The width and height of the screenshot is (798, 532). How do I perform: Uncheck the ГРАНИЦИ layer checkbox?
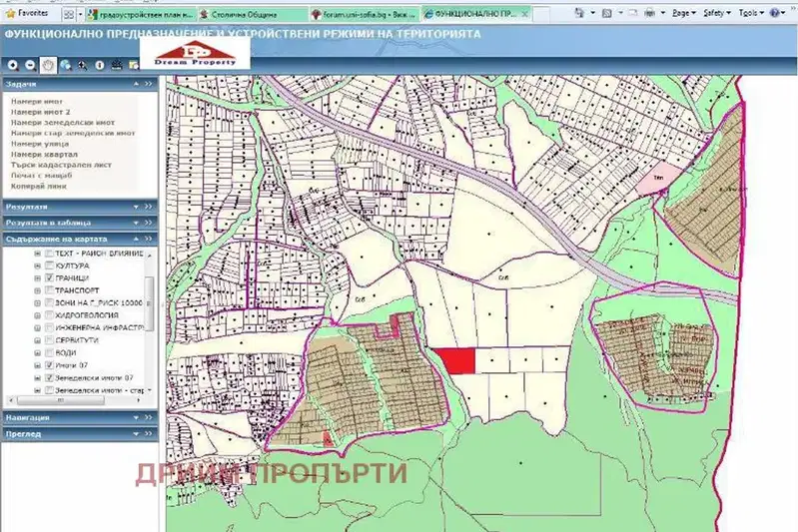pyautogui.click(x=49, y=277)
